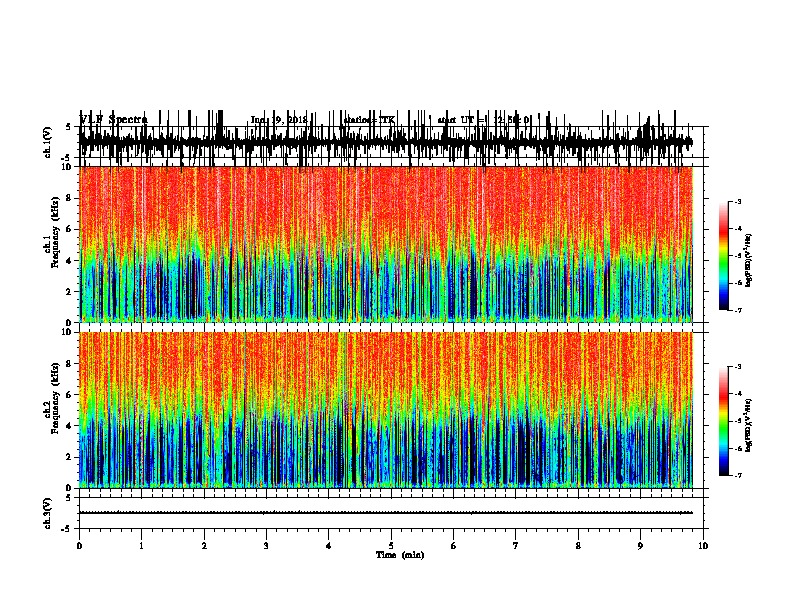The width and height of the screenshot is (792, 612).
Task: Click the 'VLF Spectra' title text
Action: [114, 119]
